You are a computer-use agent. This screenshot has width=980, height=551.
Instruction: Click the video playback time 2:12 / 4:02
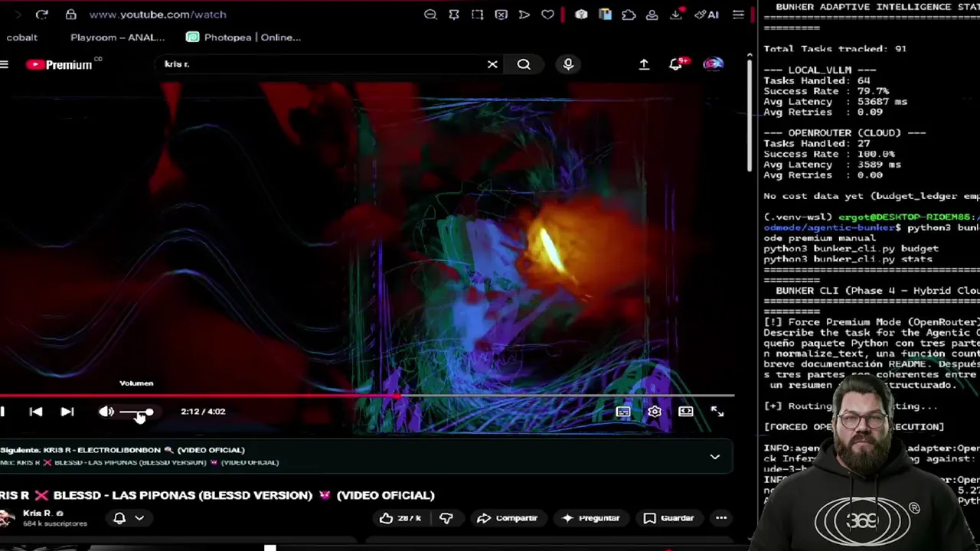203,412
